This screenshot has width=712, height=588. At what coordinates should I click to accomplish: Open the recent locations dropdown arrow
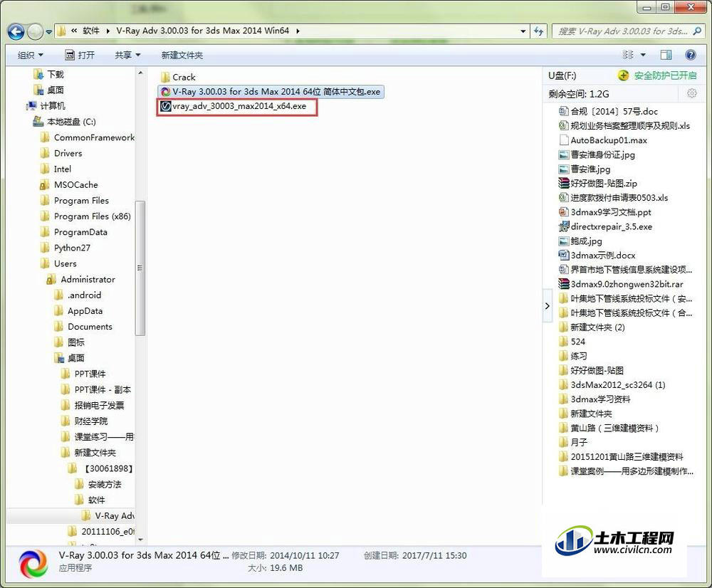click(48, 32)
